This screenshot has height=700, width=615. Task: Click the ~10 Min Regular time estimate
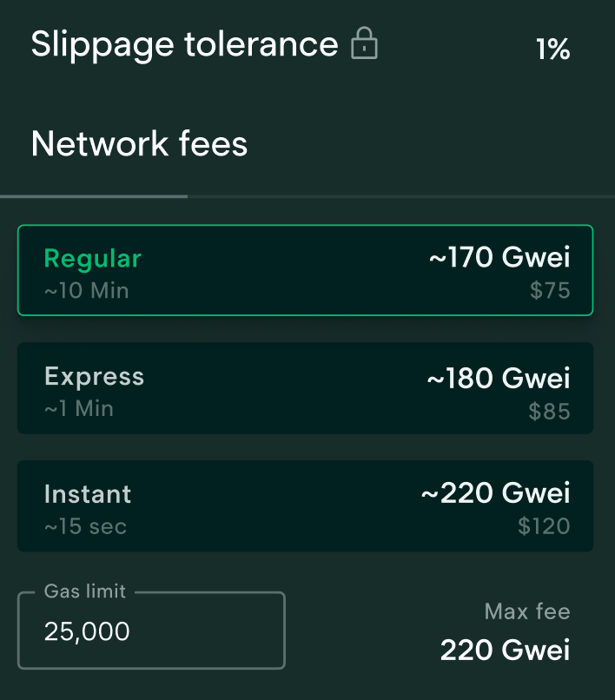coord(87,290)
